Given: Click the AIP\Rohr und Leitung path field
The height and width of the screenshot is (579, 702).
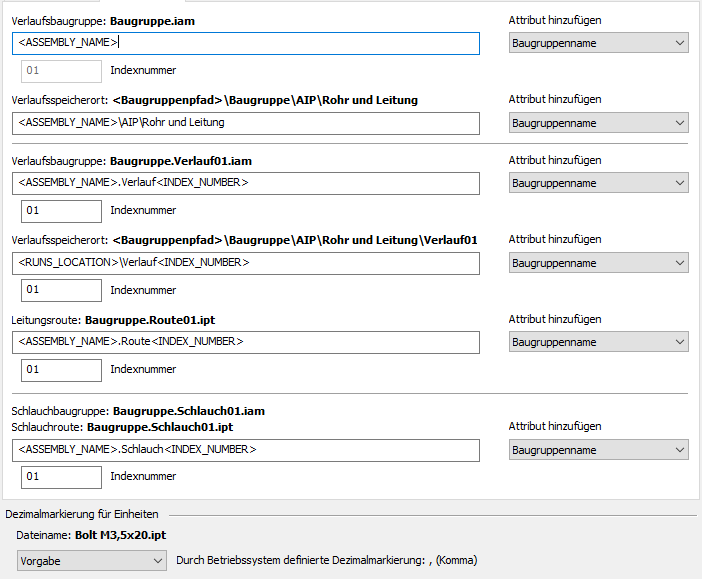Looking at the screenshot, I should [x=247, y=123].
